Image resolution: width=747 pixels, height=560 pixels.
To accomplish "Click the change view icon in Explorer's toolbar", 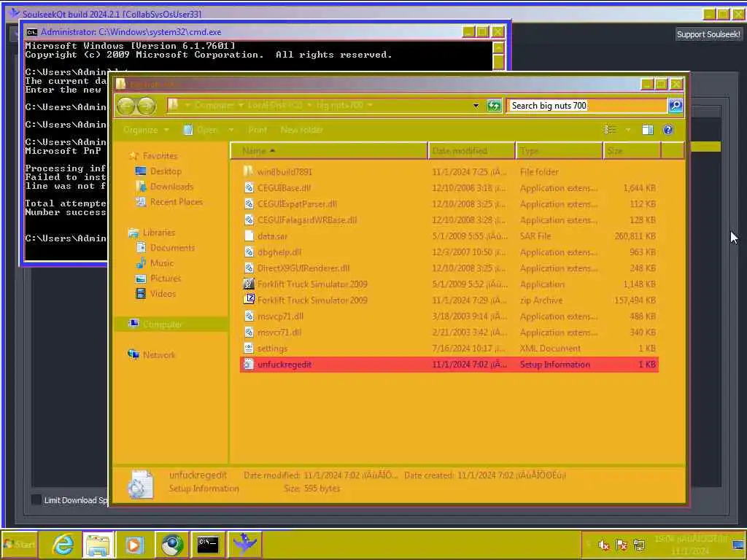I will pyautogui.click(x=610, y=130).
